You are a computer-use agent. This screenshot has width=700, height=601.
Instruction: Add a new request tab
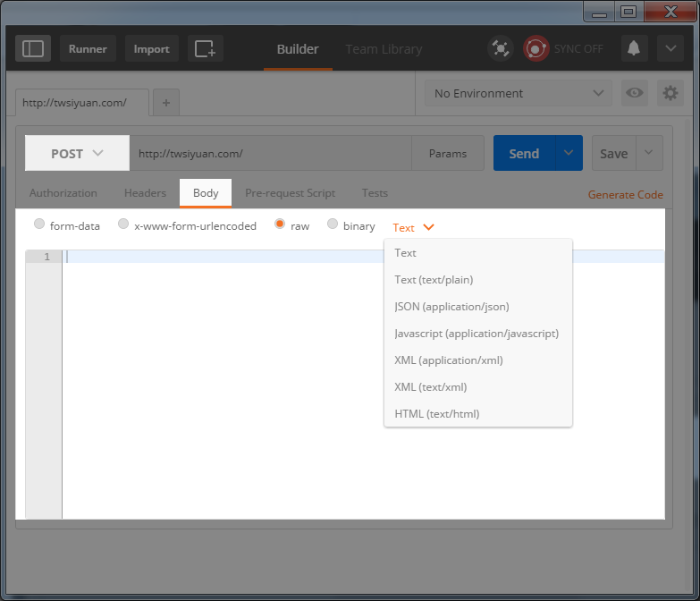[x=166, y=103]
